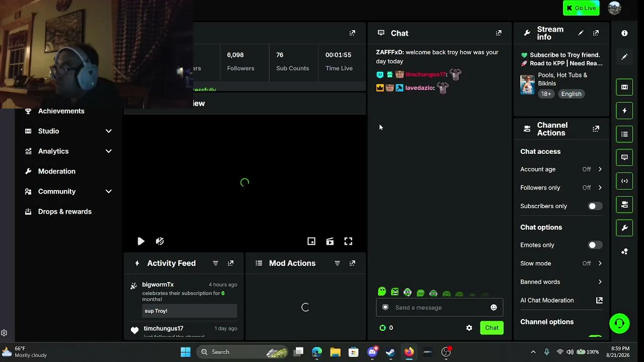Viewport: 644px width, 362px height.
Task: Switch preview to theater mode
Action: click(330, 241)
